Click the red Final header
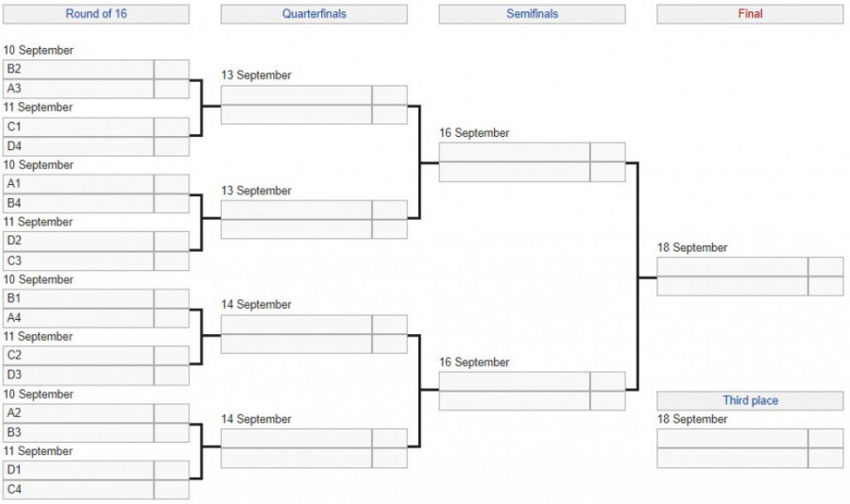 coord(750,14)
